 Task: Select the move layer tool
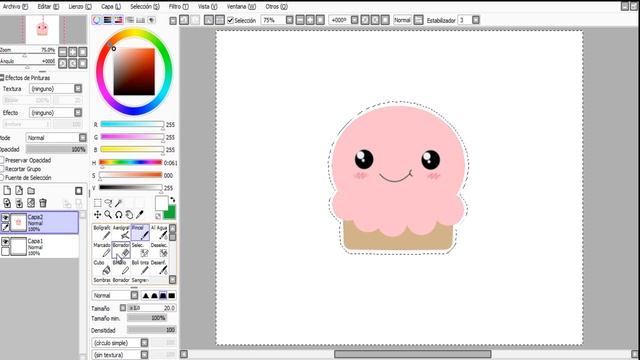[x=98, y=214]
